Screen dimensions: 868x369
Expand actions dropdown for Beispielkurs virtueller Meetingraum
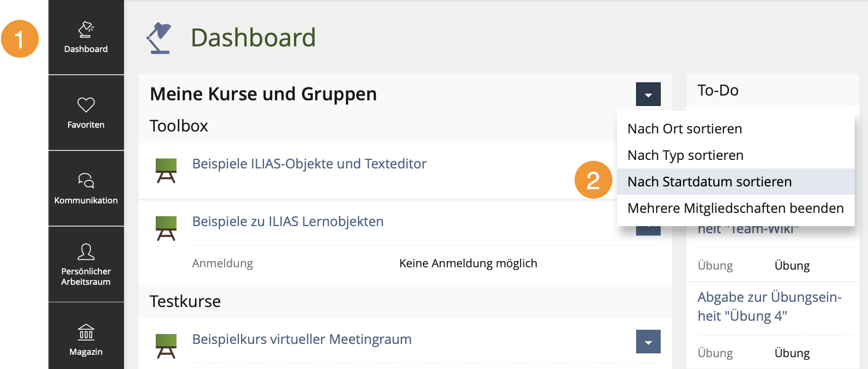pyautogui.click(x=648, y=342)
